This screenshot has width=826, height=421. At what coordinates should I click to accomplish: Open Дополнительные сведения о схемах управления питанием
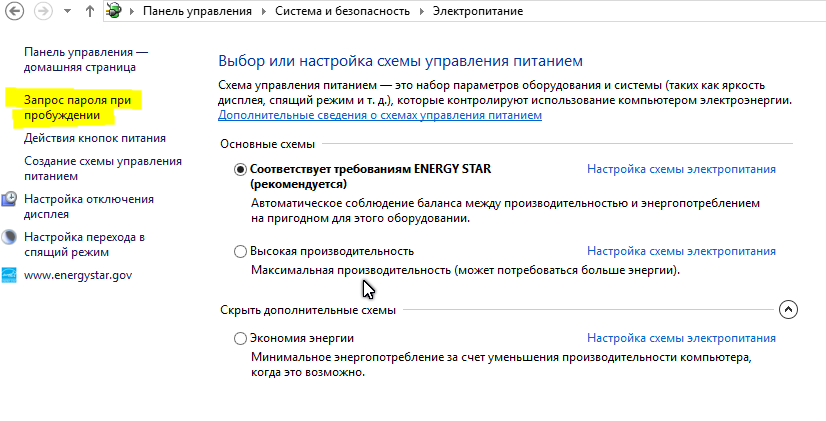coord(380,115)
